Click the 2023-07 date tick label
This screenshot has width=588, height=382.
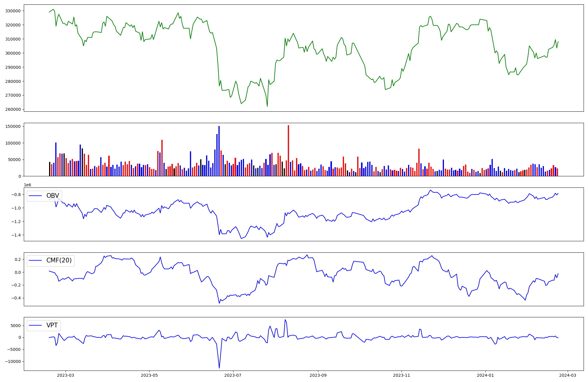click(x=233, y=375)
